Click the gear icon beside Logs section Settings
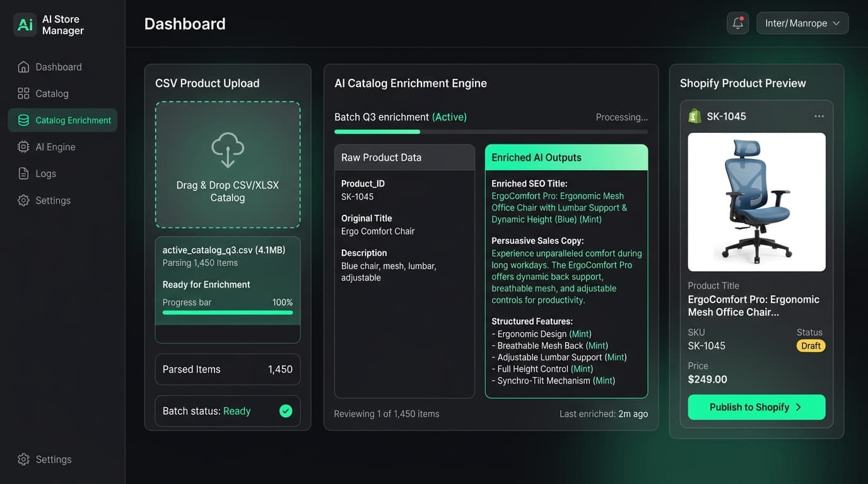The width and height of the screenshot is (868, 484). coord(23,200)
